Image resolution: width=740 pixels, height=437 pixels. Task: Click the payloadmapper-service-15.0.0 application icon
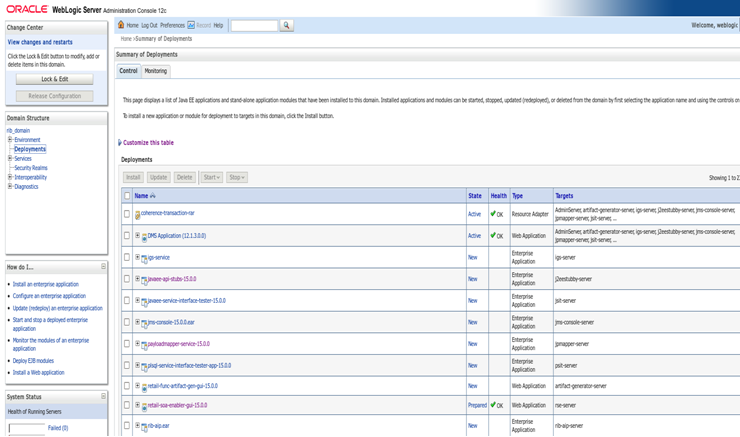click(x=144, y=345)
